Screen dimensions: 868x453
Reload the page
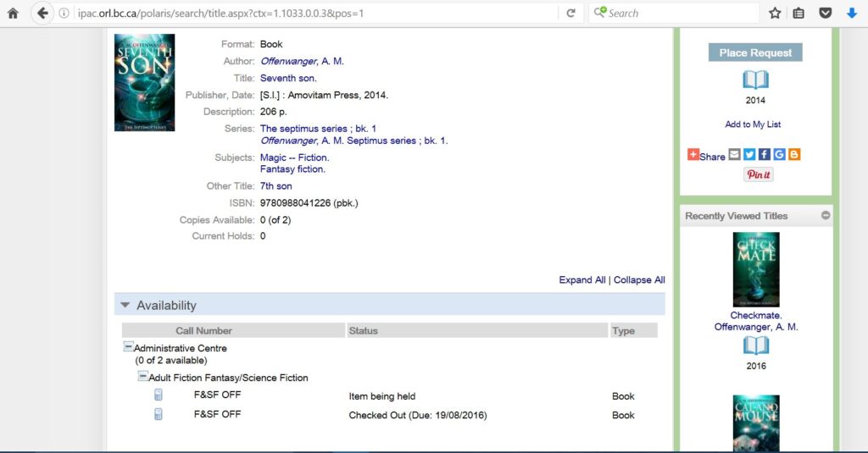(570, 13)
